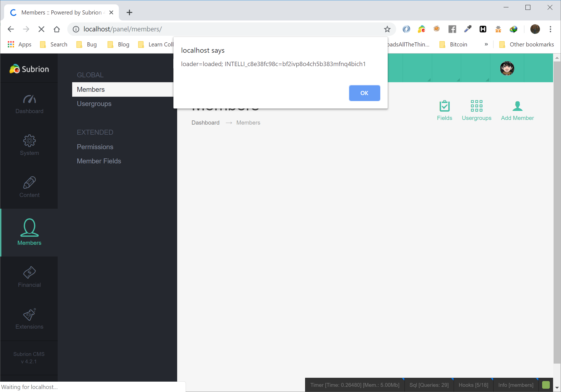The height and width of the screenshot is (392, 561).
Task: Click the Subrion logo
Action: point(29,69)
